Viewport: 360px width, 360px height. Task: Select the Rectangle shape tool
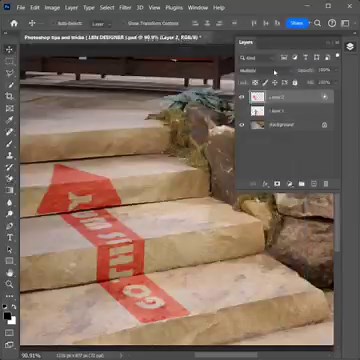coord(9,261)
